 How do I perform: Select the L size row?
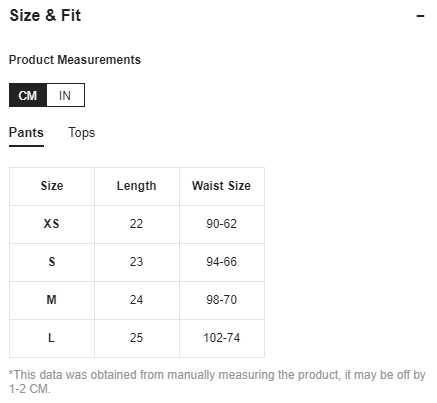tap(137, 338)
